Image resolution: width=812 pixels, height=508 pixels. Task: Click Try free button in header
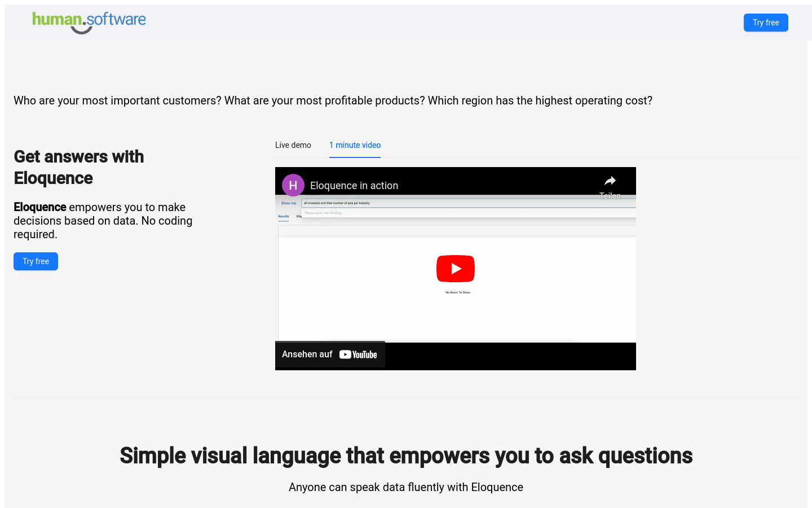[x=766, y=23]
